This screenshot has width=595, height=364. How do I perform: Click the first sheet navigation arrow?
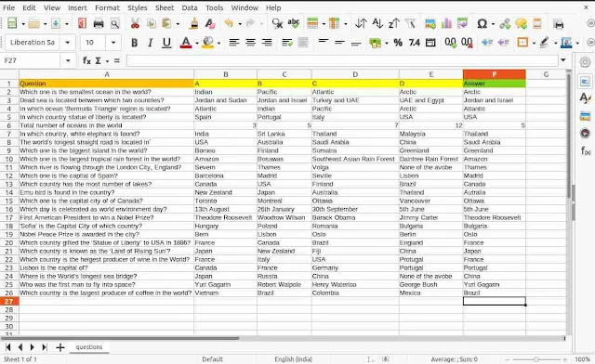[8, 347]
